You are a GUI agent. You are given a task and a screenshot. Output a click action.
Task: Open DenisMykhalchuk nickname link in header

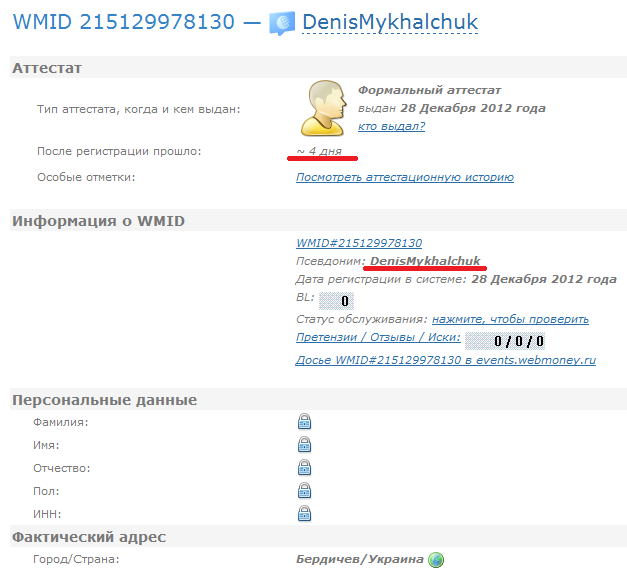pyautogui.click(x=390, y=22)
